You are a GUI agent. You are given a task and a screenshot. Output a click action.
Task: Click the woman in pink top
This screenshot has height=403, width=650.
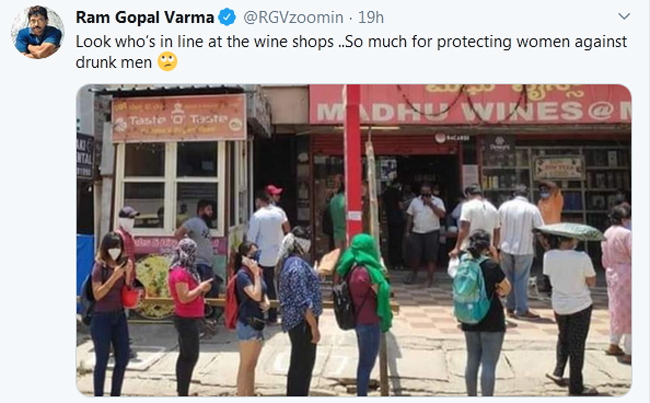pos(188,315)
